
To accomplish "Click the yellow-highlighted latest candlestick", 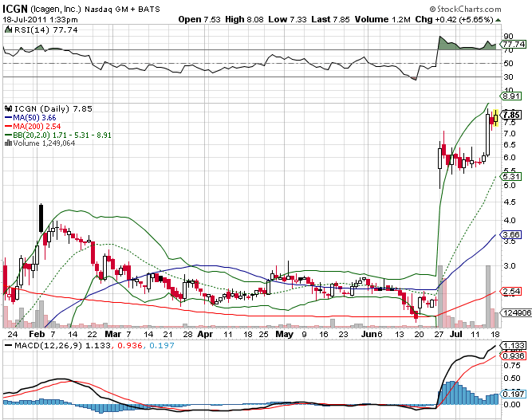I will pos(496,118).
